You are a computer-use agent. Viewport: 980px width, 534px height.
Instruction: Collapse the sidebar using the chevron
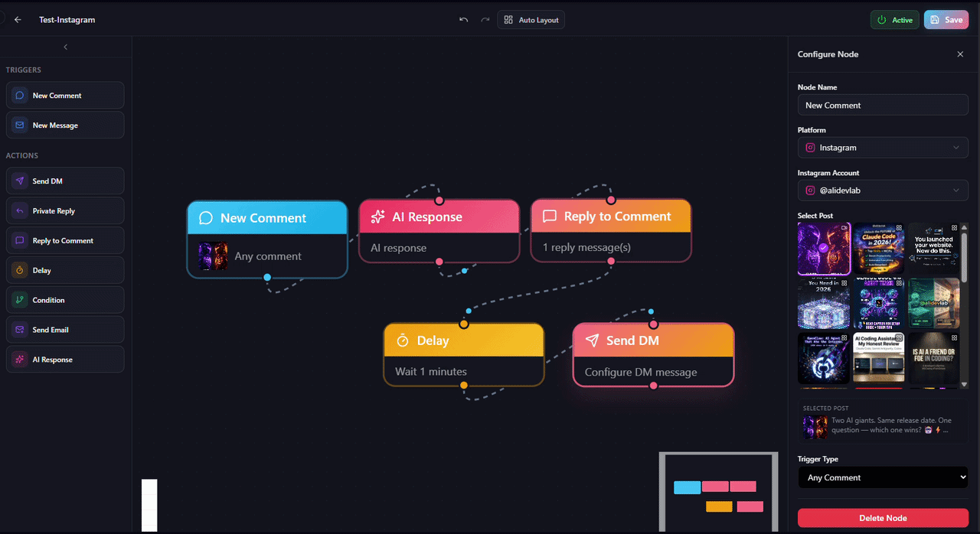66,47
